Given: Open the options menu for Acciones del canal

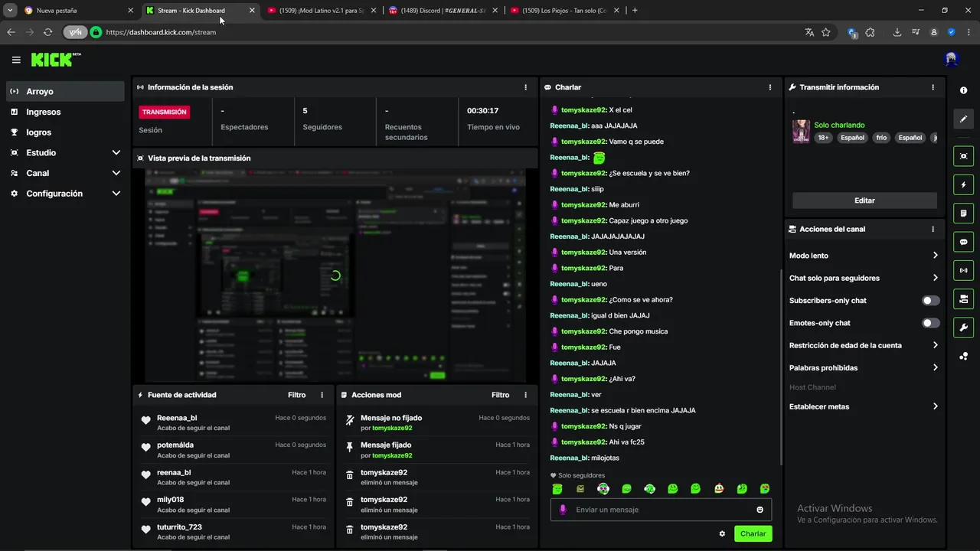Looking at the screenshot, I should click(x=933, y=229).
